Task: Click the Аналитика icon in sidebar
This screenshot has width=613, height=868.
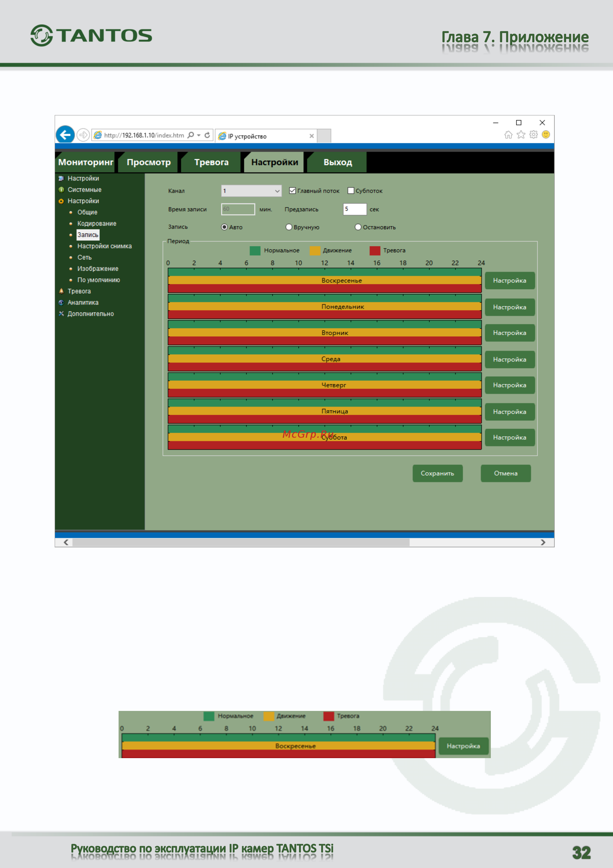Action: [61, 302]
